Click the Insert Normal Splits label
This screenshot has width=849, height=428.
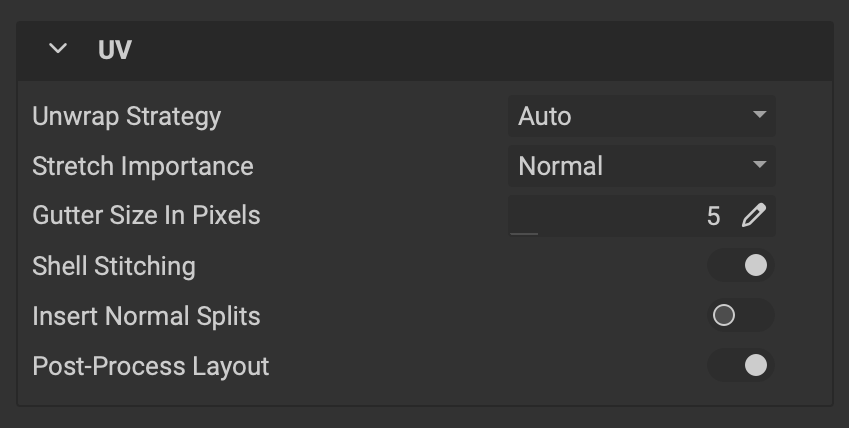(146, 316)
